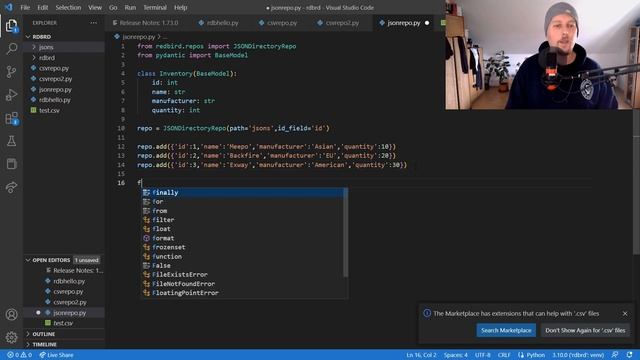Click Search Marketplace button
The width and height of the screenshot is (640, 360).
(506, 330)
